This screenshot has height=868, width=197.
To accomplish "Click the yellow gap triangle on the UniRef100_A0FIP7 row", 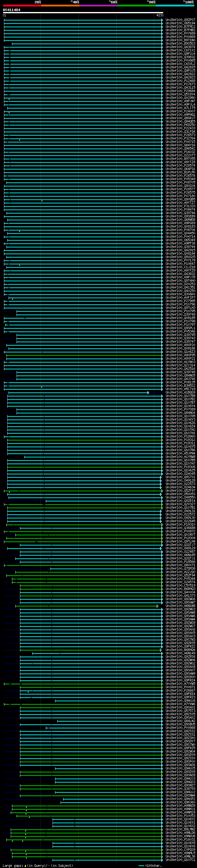I will point(12,299).
